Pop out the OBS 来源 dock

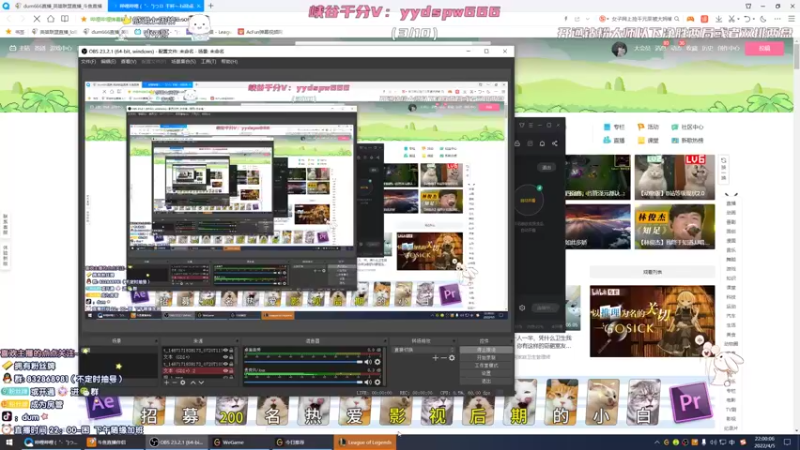point(237,341)
